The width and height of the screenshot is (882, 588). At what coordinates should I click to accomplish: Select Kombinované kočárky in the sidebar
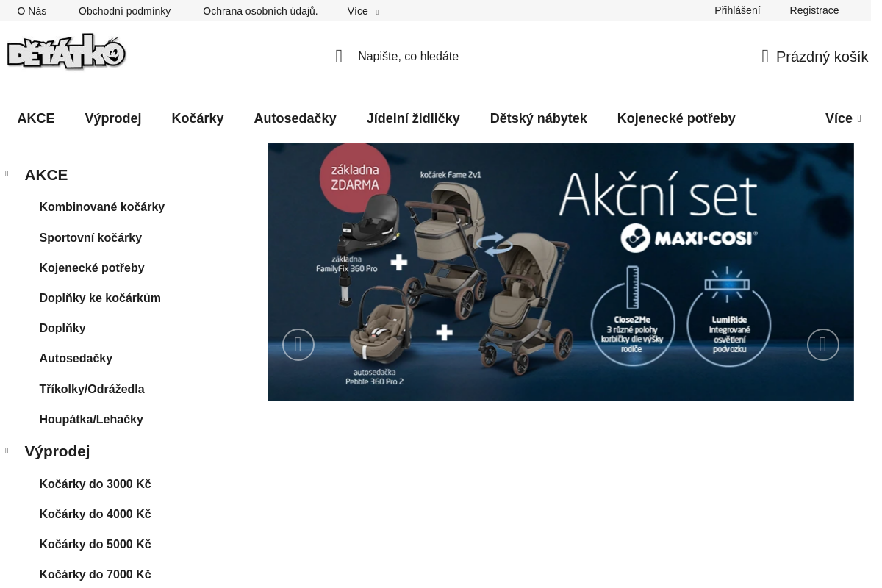[x=101, y=207]
